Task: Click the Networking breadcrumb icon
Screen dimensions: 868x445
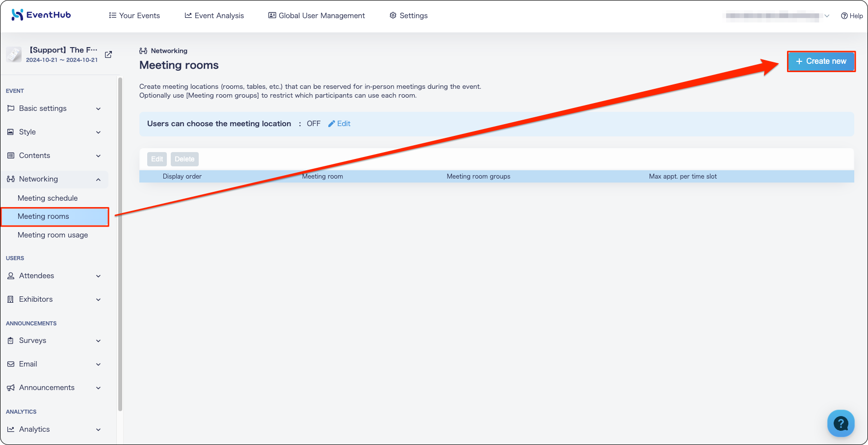Action: [x=143, y=51]
